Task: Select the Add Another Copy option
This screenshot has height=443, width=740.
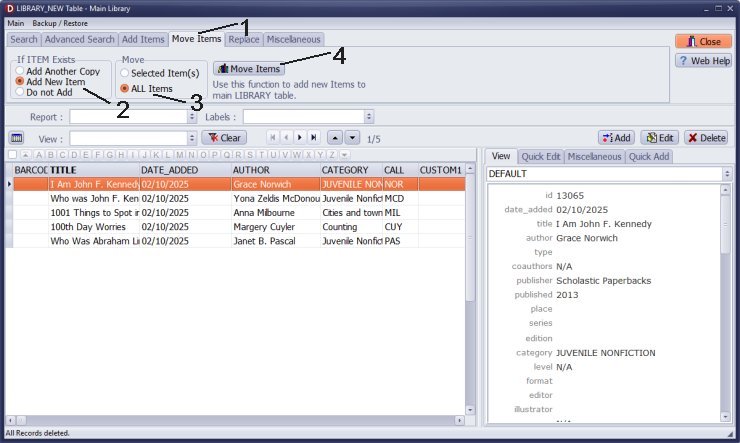Action: [21, 71]
